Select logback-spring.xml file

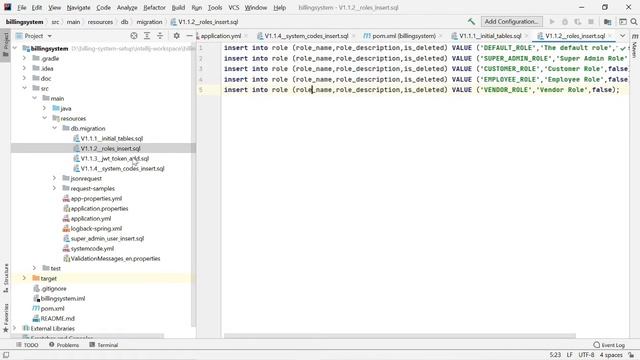tap(96, 229)
